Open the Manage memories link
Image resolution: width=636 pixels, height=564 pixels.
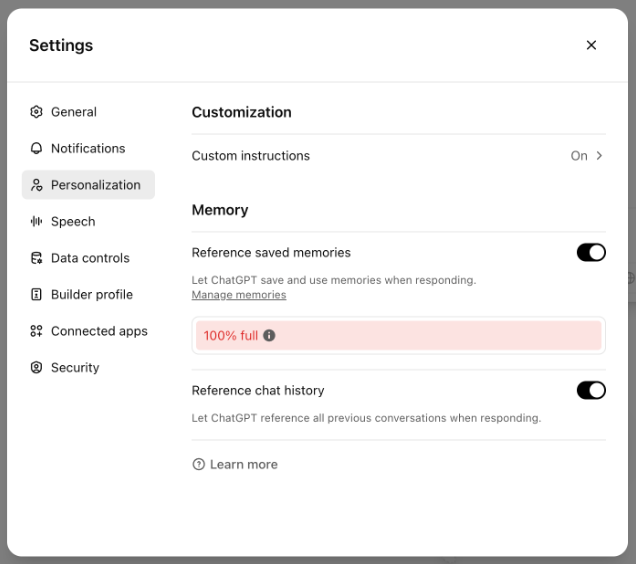[x=239, y=295]
